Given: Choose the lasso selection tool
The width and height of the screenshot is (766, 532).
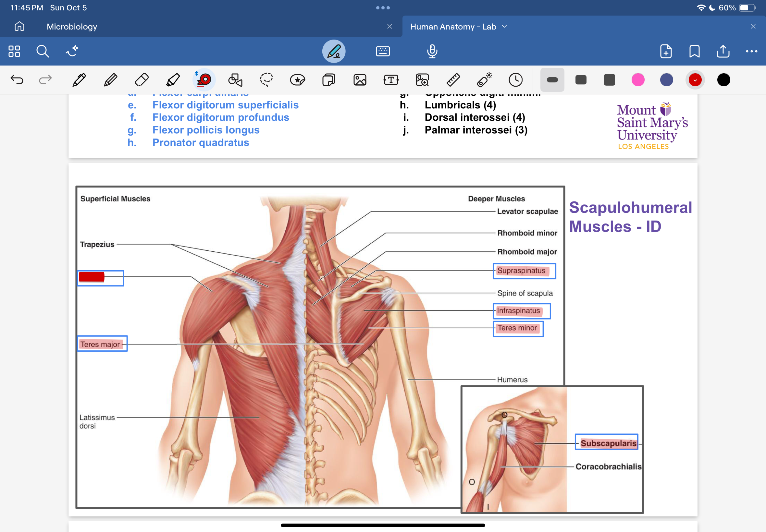Looking at the screenshot, I should point(266,80).
